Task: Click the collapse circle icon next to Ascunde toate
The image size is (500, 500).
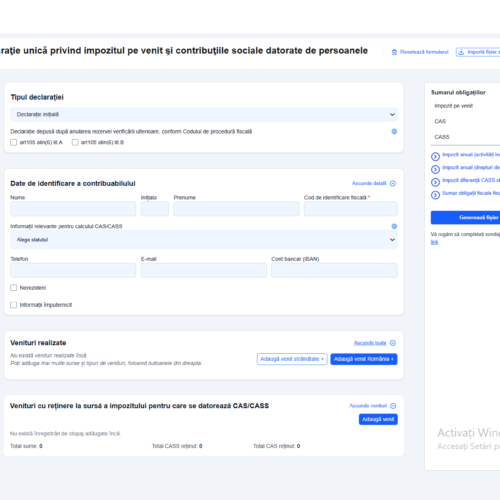Action: click(393, 343)
